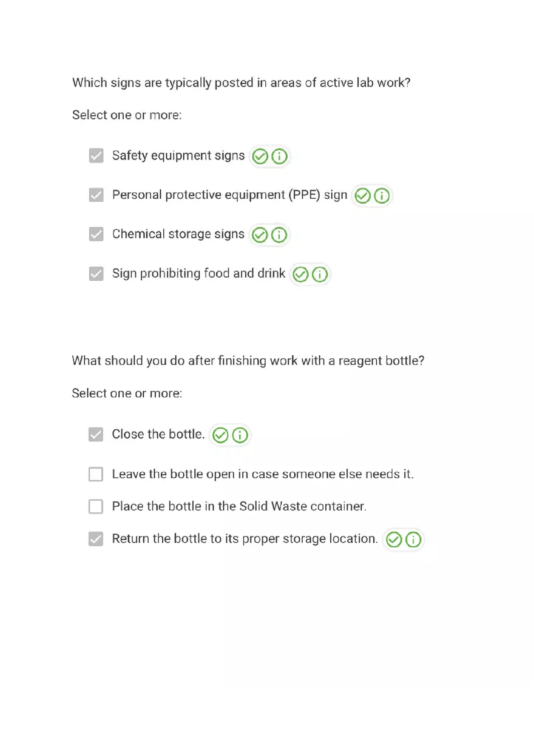Select the Leave the bottle open checkbox
The height and width of the screenshot is (756, 534).
(x=96, y=474)
